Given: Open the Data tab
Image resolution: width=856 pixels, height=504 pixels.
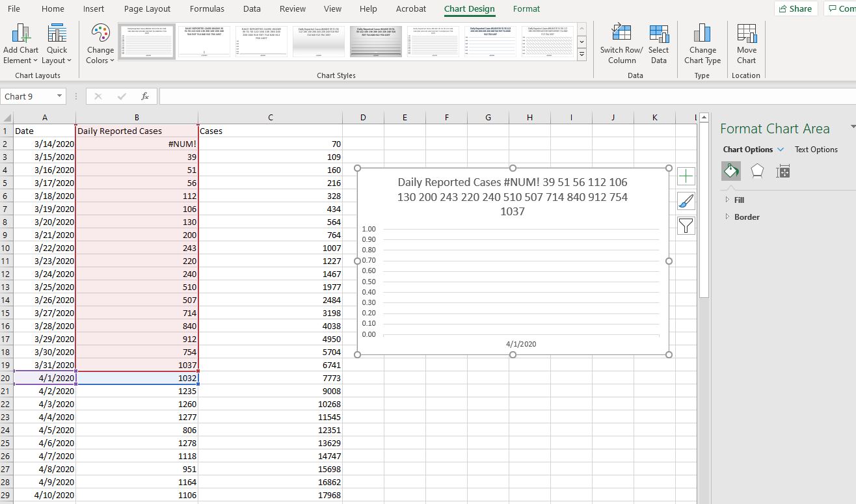Looking at the screenshot, I should coord(252,8).
